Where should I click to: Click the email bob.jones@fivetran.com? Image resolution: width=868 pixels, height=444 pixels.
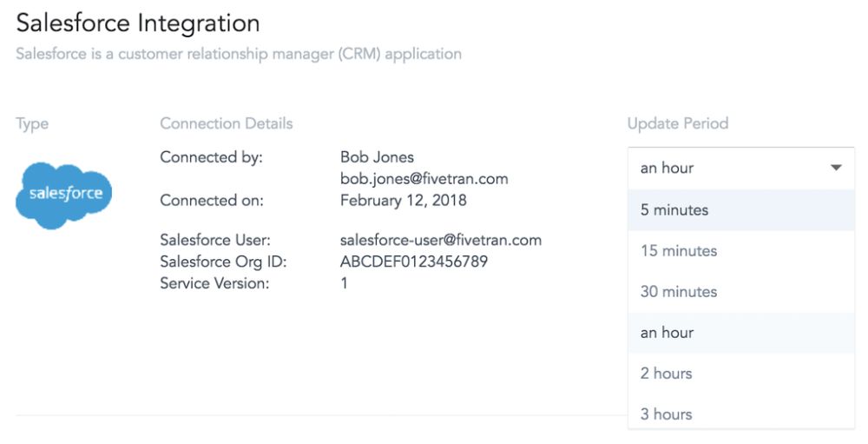click(x=424, y=179)
